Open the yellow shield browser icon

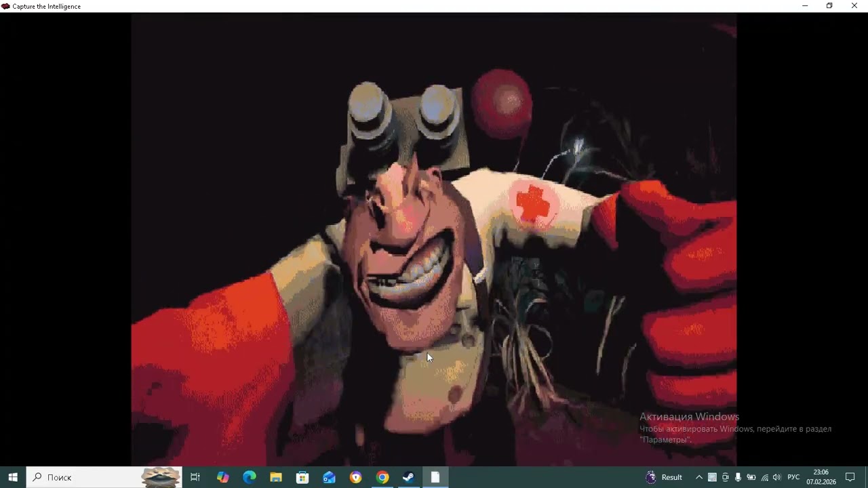[356, 477]
